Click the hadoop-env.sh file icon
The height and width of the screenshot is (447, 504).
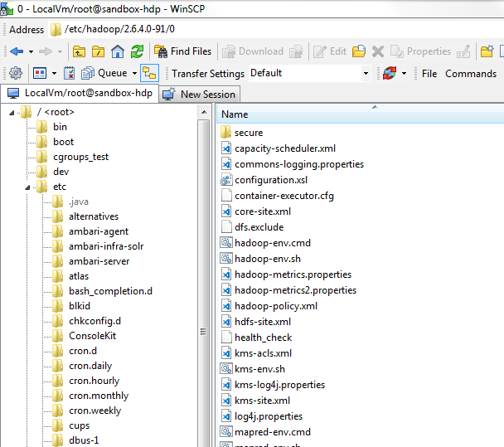coord(226,259)
